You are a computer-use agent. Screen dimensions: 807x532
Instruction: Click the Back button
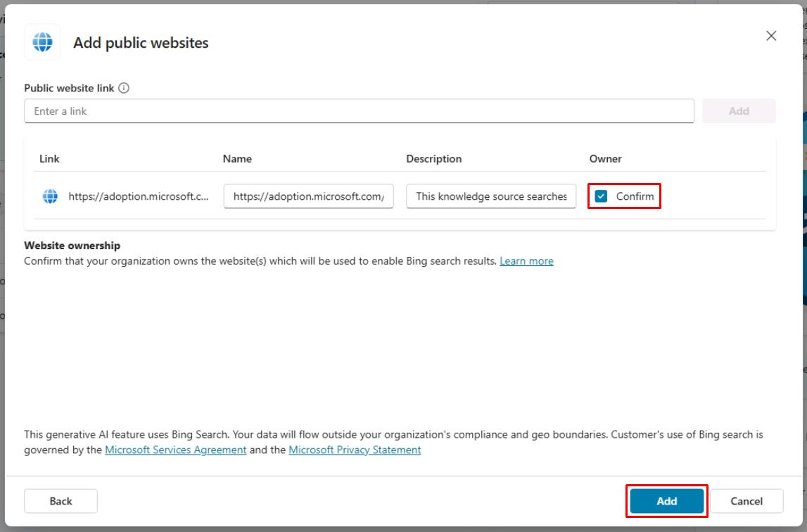(61, 501)
